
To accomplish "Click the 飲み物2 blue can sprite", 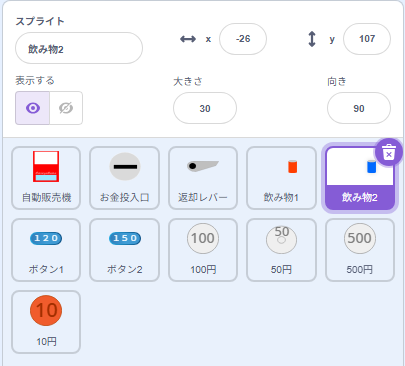I will tap(359, 179).
